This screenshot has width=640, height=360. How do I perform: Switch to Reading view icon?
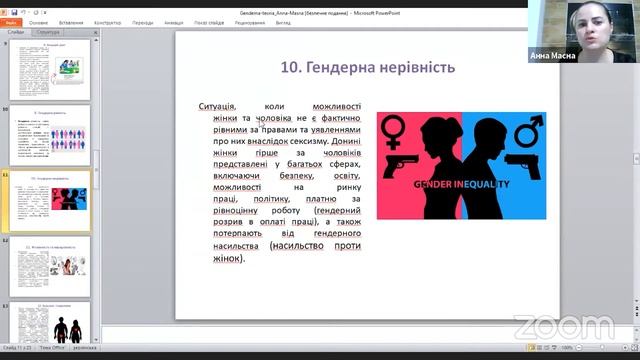pyautogui.click(x=547, y=348)
